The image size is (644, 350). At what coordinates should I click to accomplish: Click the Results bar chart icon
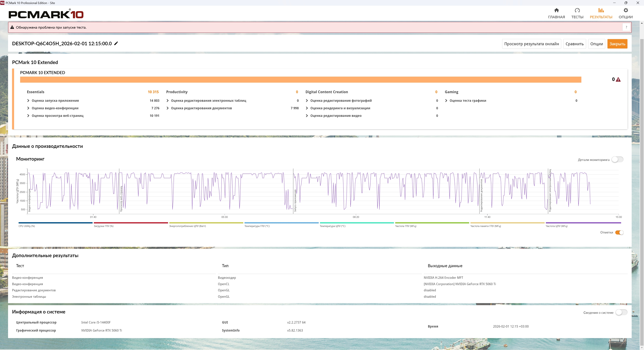[601, 11]
